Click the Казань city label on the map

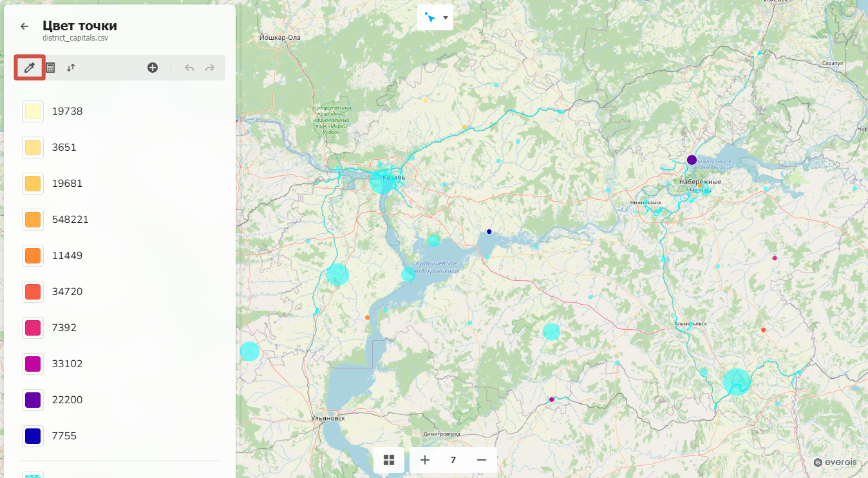394,177
